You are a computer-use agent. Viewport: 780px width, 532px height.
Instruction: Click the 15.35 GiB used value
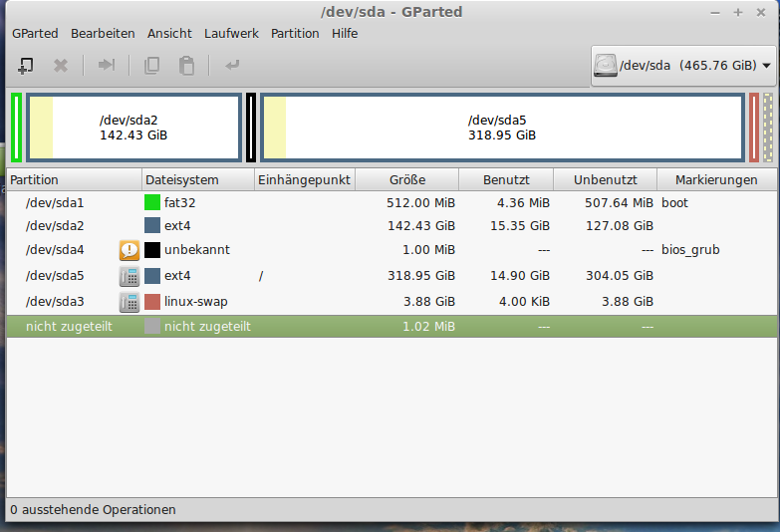click(520, 226)
